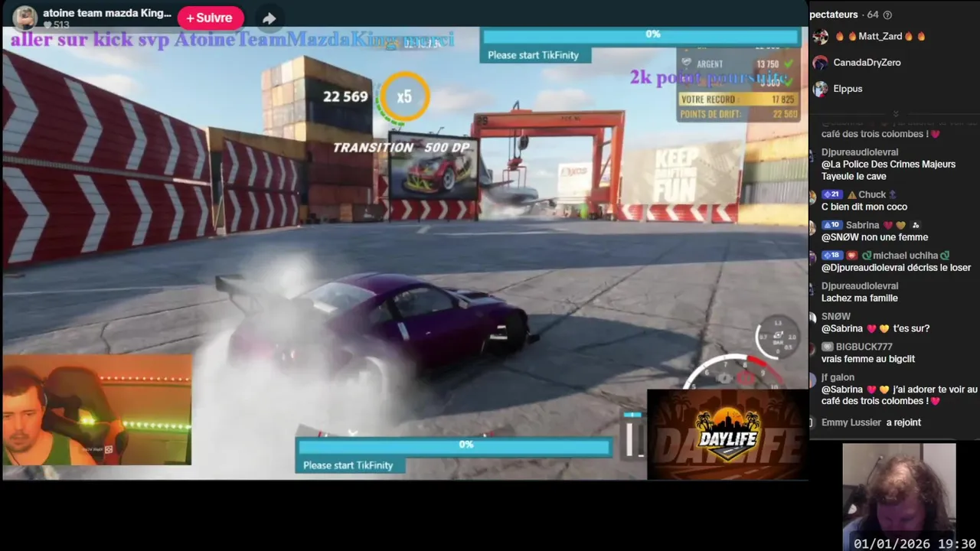Screen dimensions: 980x551
Task: Click the DAYLIFE logo overlay
Action: pyautogui.click(x=728, y=435)
